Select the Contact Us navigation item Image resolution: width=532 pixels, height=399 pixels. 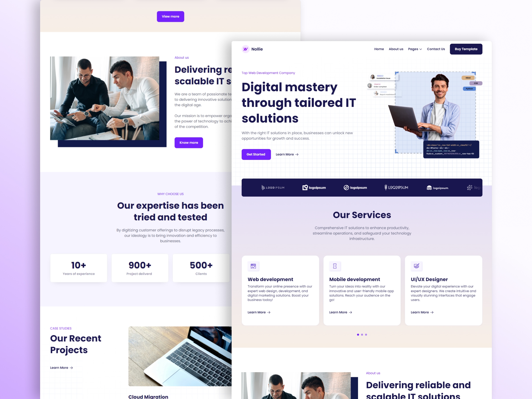pyautogui.click(x=436, y=49)
